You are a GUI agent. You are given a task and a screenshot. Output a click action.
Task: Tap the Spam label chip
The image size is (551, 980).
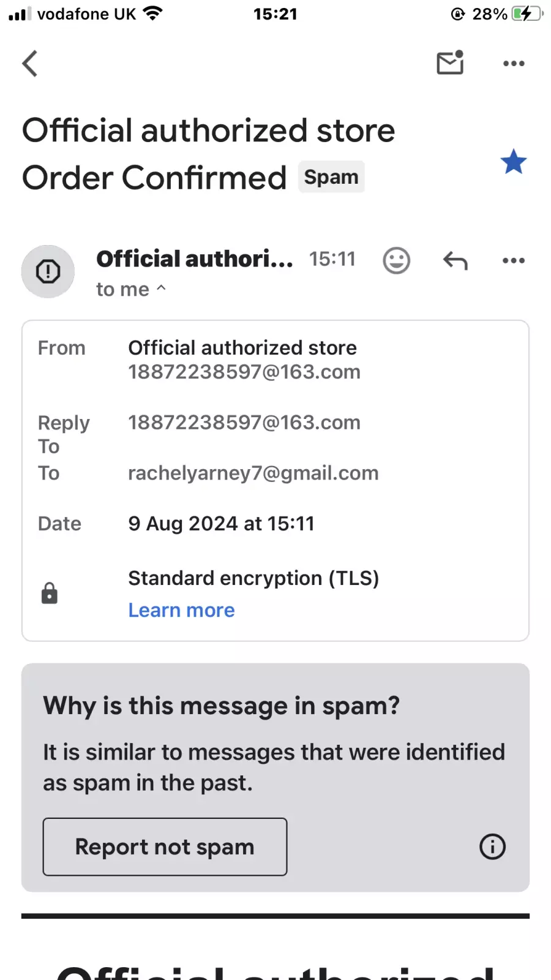point(331,177)
